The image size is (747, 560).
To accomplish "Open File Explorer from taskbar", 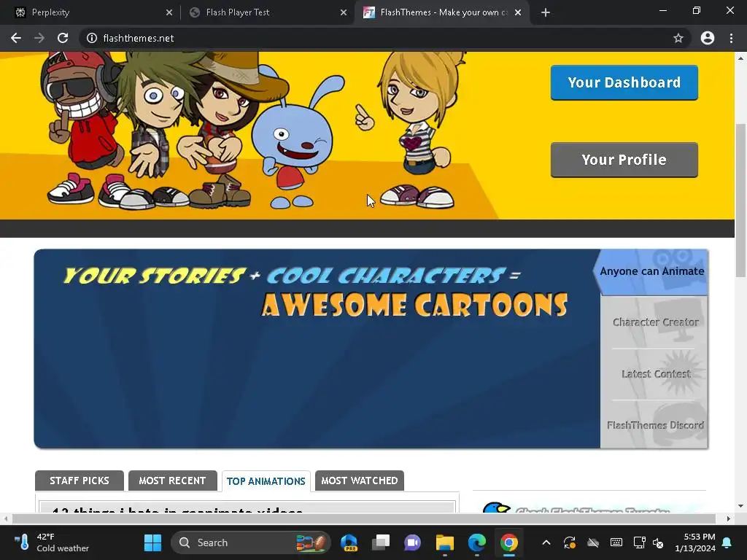I will [x=444, y=542].
